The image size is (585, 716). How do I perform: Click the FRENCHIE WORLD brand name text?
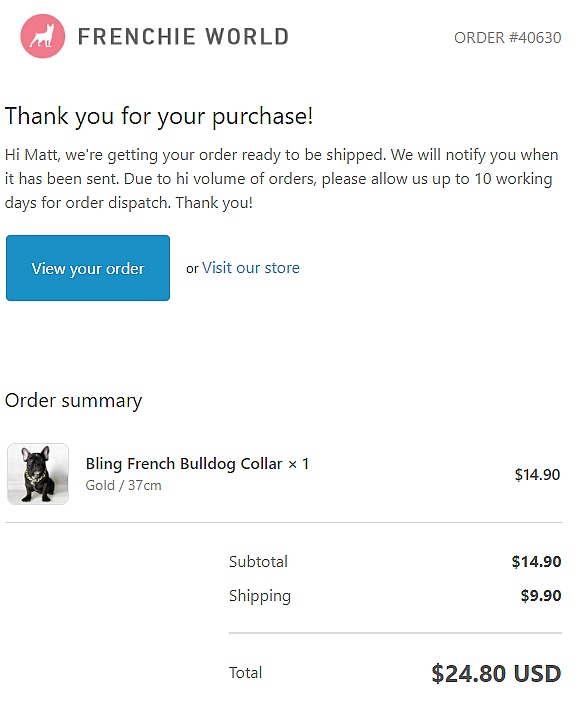point(184,37)
